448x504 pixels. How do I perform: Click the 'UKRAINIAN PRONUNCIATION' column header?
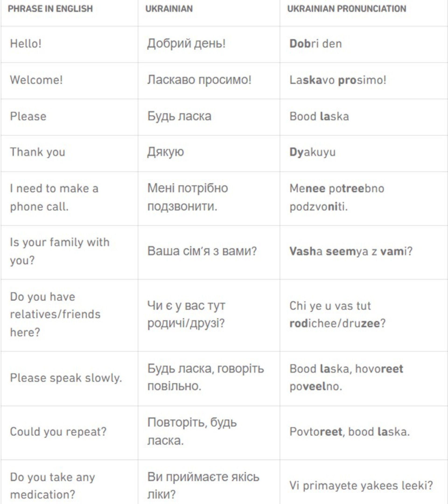347,9
